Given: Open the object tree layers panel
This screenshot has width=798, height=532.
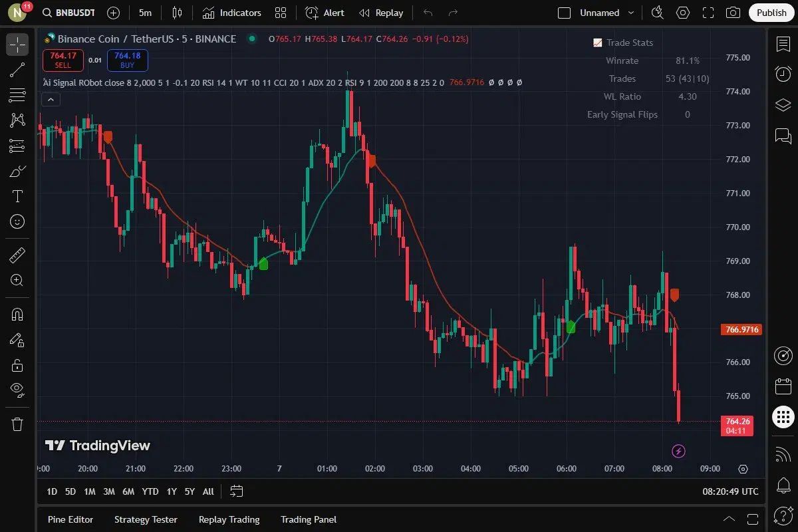Looking at the screenshot, I should point(783,105).
